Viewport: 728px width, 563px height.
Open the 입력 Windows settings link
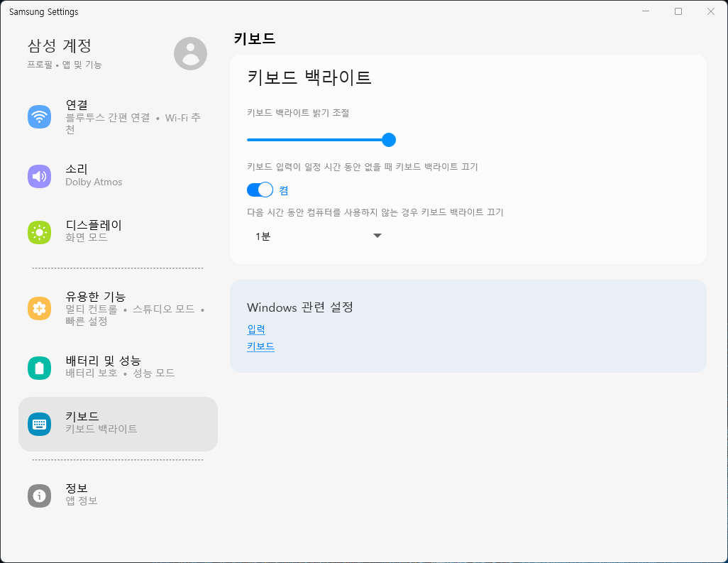coord(255,329)
